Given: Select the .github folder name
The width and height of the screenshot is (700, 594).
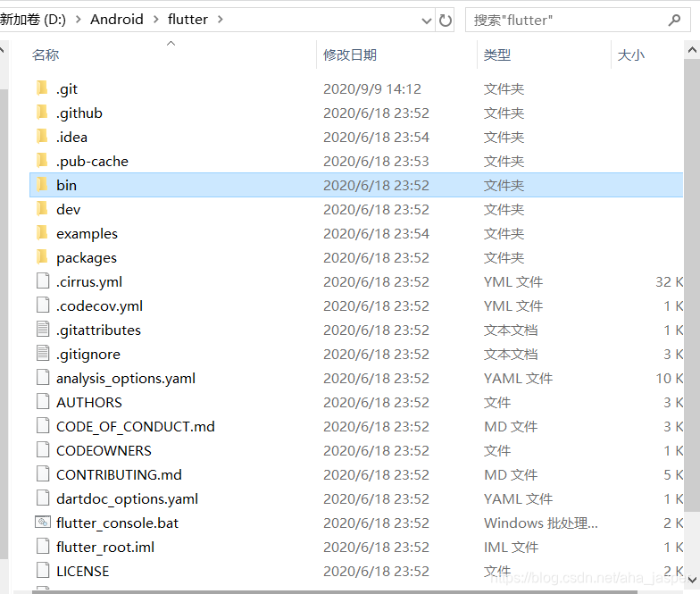Looking at the screenshot, I should pos(79,113).
